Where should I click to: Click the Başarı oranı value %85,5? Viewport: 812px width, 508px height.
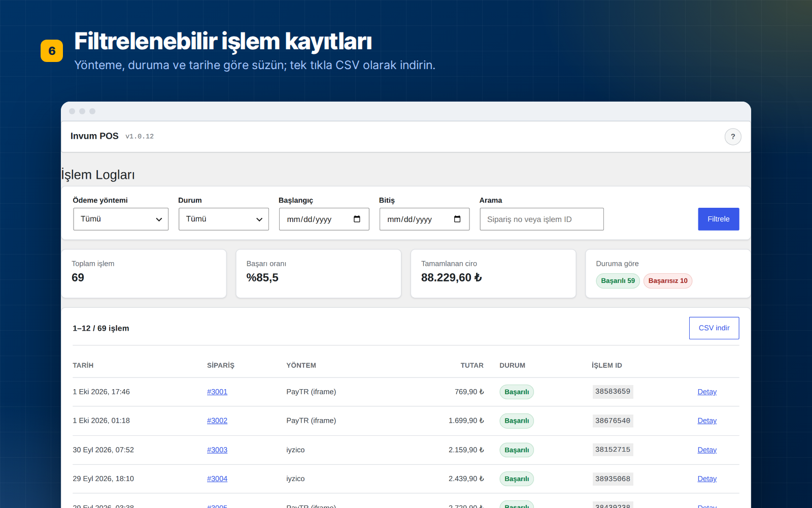pyautogui.click(x=262, y=277)
